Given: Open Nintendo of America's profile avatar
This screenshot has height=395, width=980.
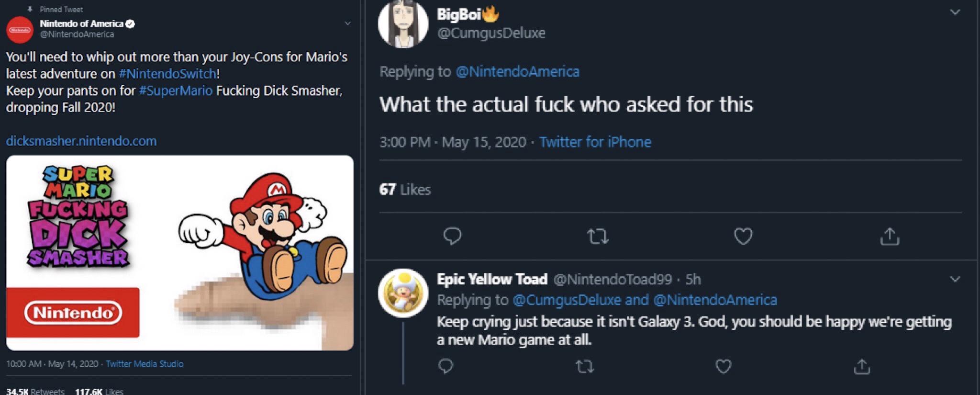Looking at the screenshot, I should (x=19, y=30).
